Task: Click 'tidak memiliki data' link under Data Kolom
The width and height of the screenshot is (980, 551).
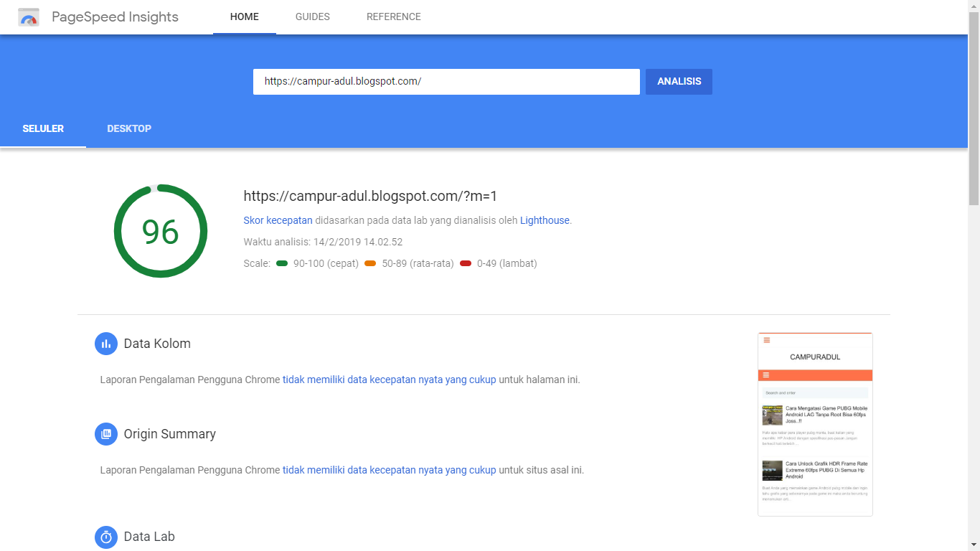Action: (x=390, y=380)
